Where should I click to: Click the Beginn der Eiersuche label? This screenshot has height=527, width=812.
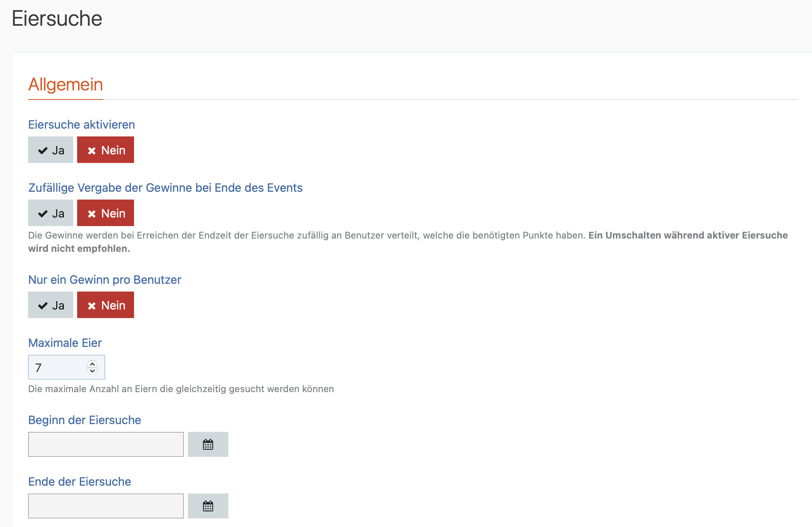pos(85,420)
